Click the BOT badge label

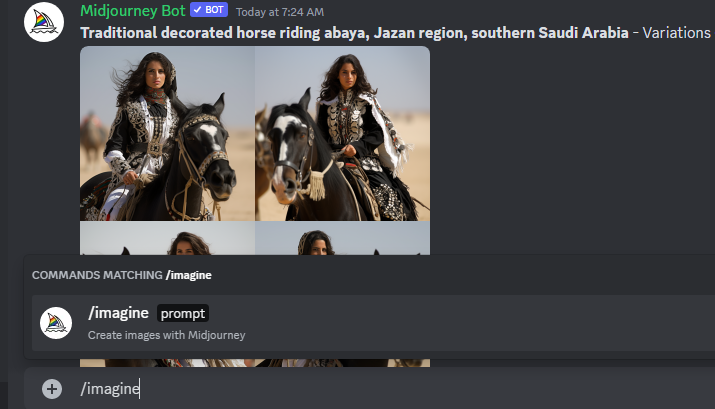(214, 10)
